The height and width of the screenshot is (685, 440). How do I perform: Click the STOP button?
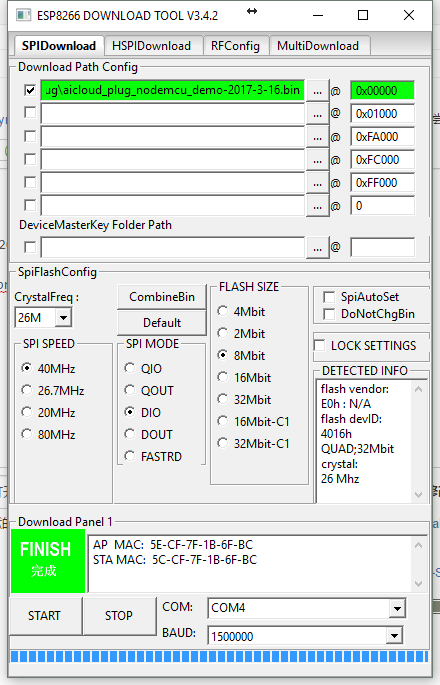click(x=119, y=616)
